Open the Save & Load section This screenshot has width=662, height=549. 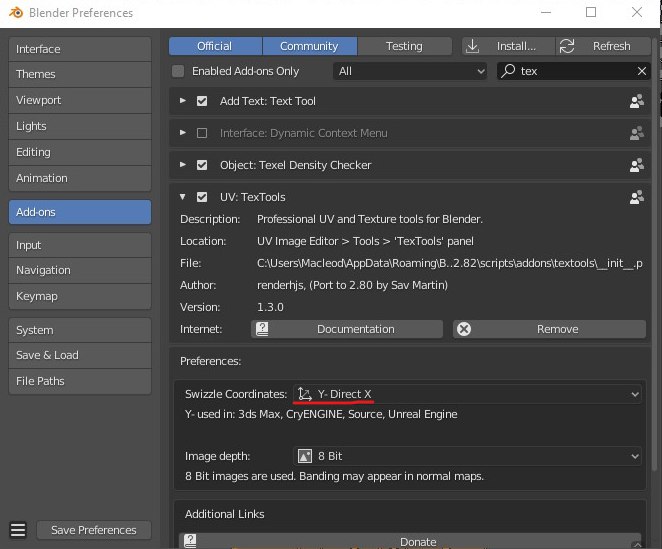click(x=80, y=355)
